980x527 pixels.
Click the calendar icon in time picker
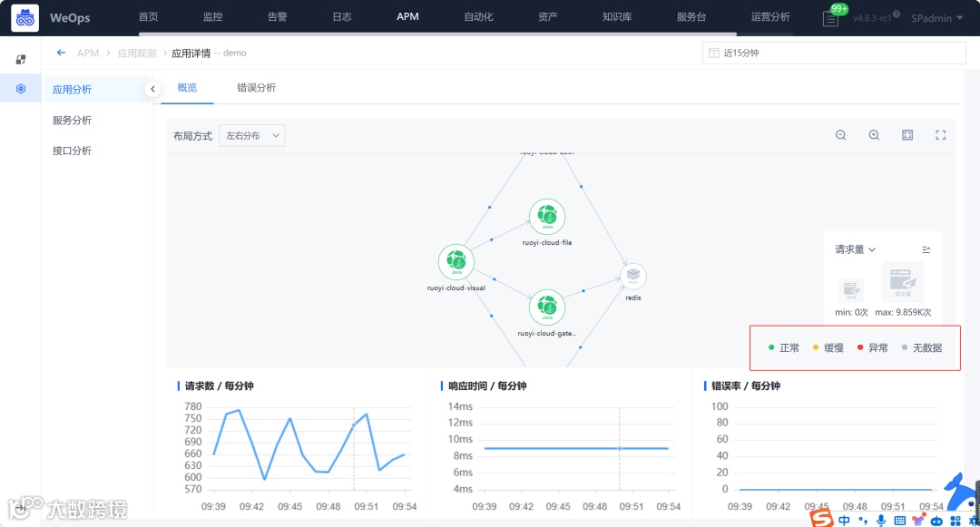(x=714, y=54)
